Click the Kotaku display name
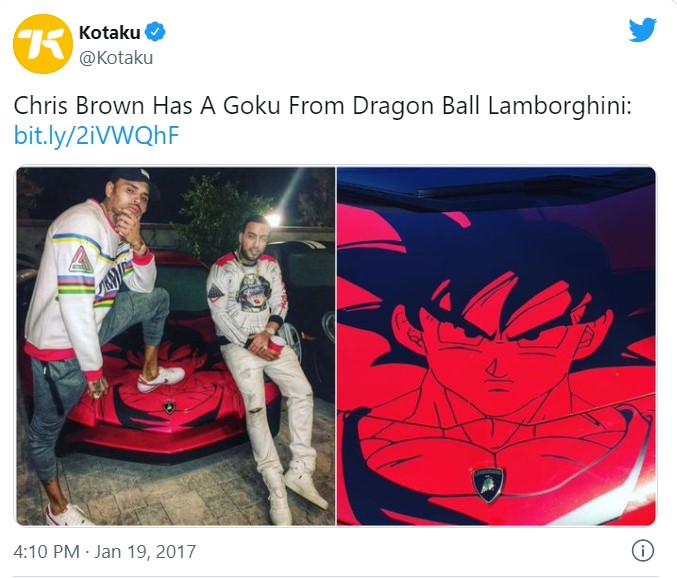Viewport: 677px width, 578px height. pyautogui.click(x=110, y=32)
